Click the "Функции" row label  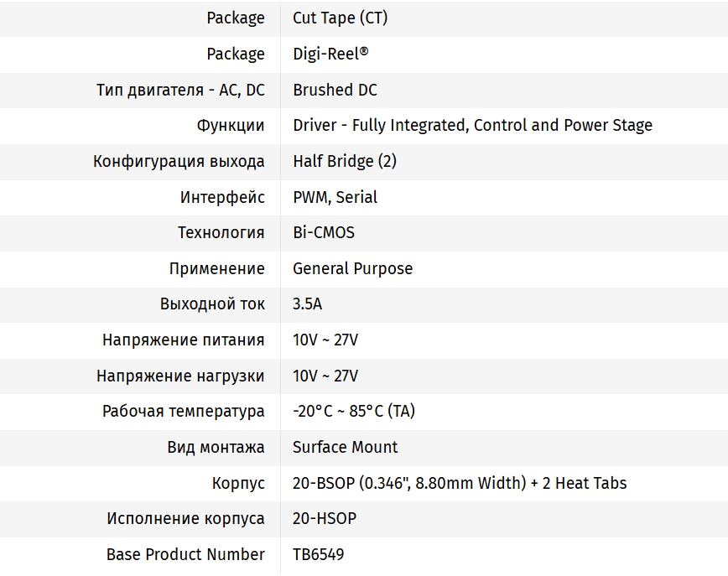point(231,126)
